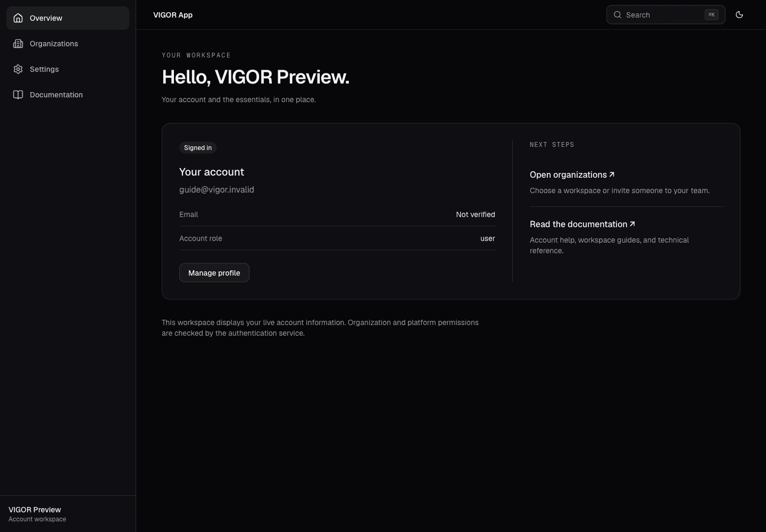Click the Settings gear icon
Viewport: 766px width, 532px height.
click(x=18, y=69)
